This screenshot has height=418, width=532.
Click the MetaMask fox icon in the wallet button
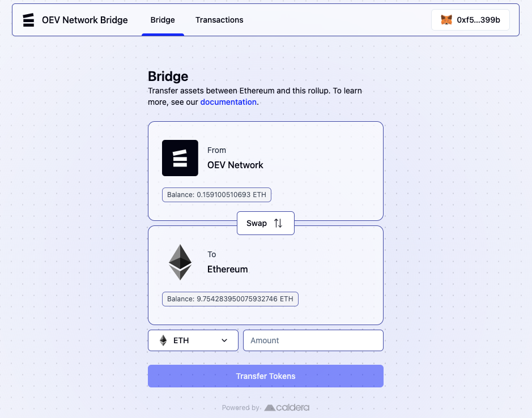coord(446,19)
